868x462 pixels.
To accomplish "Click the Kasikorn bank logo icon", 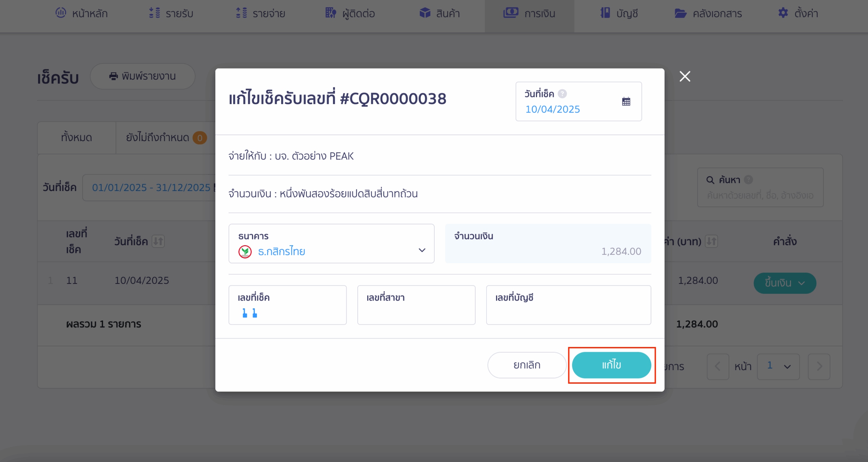I will click(x=245, y=251).
